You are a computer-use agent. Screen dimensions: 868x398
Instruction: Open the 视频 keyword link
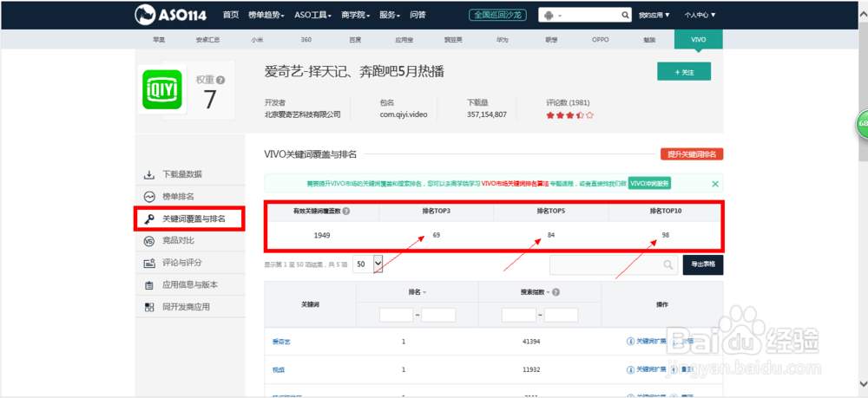278,369
